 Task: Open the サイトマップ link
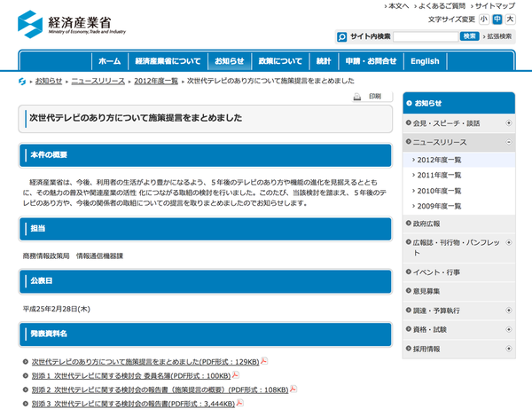pyautogui.click(x=493, y=6)
